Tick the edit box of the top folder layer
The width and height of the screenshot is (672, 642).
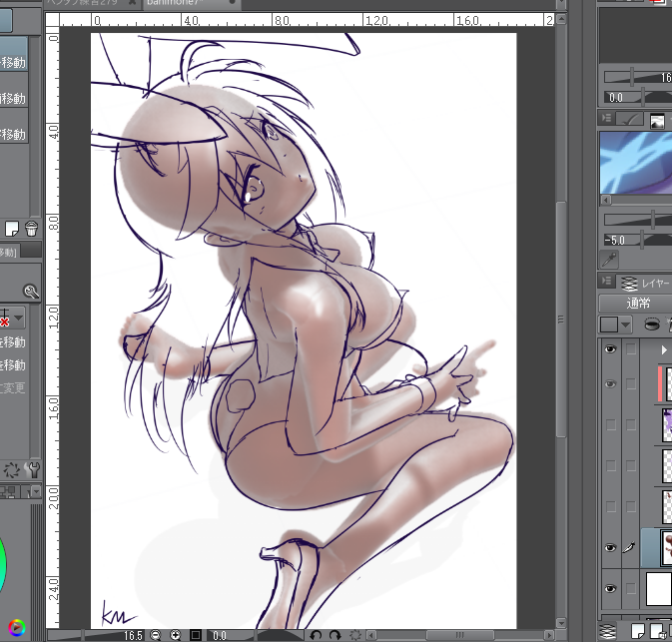[x=630, y=349]
